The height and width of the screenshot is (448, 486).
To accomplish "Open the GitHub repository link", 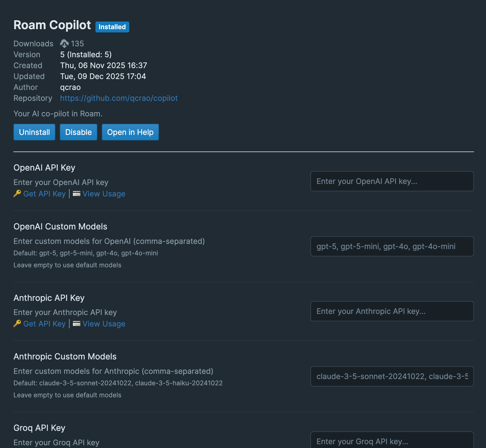I will pos(119,98).
